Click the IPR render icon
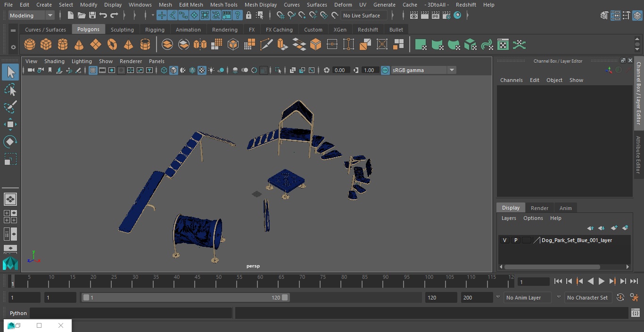 435,16
